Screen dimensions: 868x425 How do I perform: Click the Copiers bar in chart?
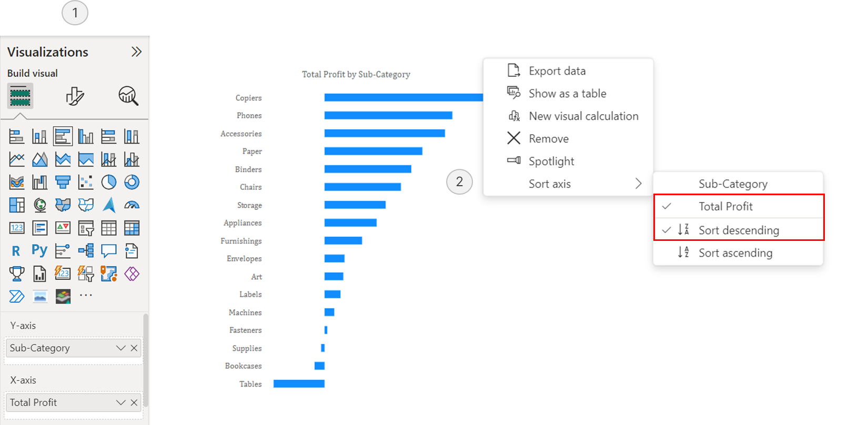[403, 97]
